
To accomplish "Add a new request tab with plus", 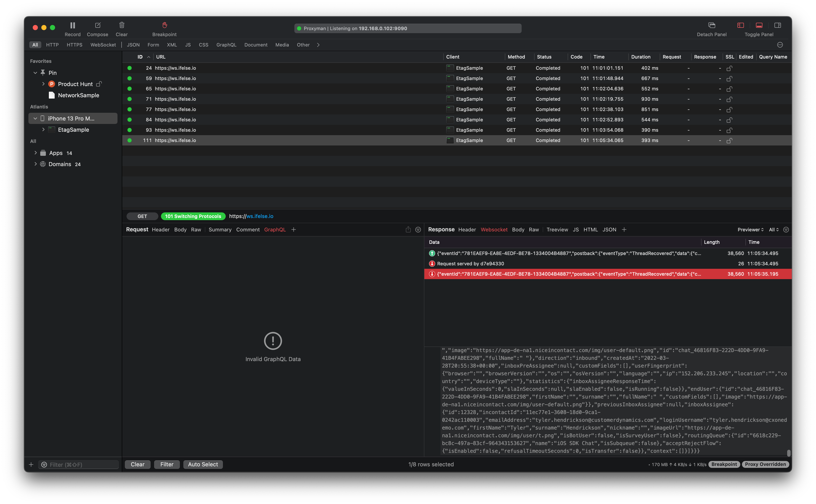I will (x=293, y=230).
